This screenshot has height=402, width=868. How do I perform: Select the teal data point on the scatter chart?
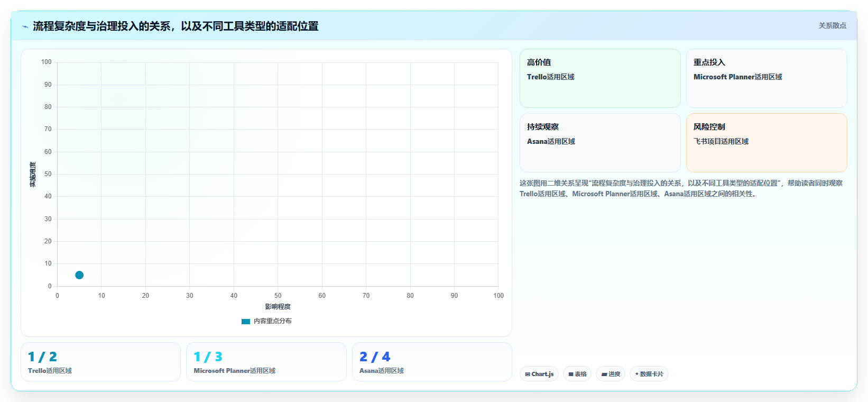click(79, 275)
